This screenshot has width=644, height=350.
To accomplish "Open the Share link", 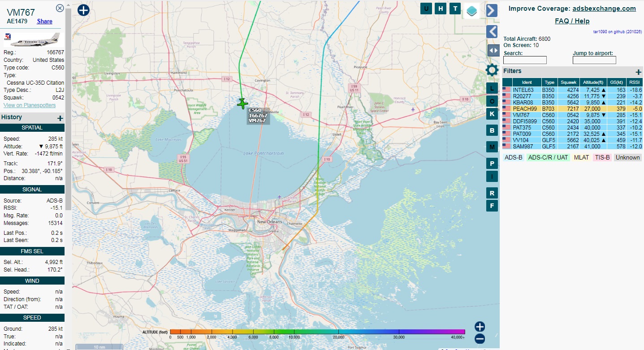I will pos(44,21).
